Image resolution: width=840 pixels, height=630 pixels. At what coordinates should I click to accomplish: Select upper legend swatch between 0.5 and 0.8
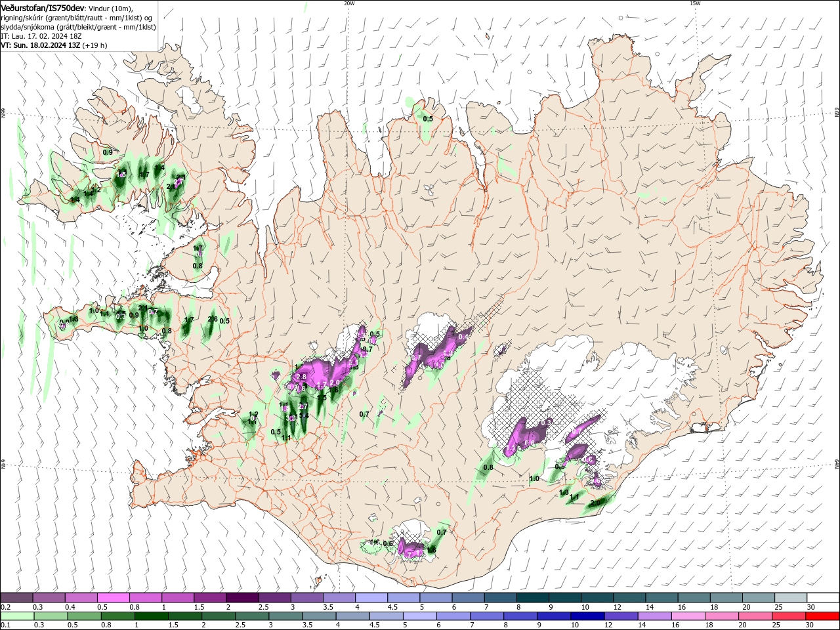tap(114, 598)
